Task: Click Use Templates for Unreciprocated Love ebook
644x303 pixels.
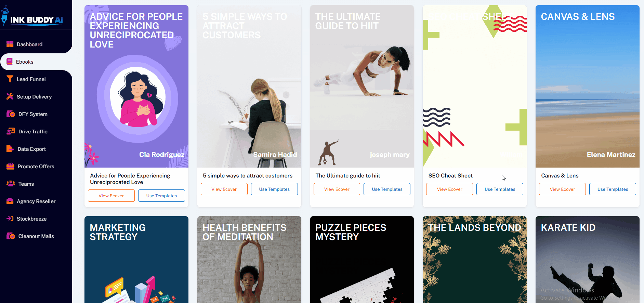Action: coord(161,196)
